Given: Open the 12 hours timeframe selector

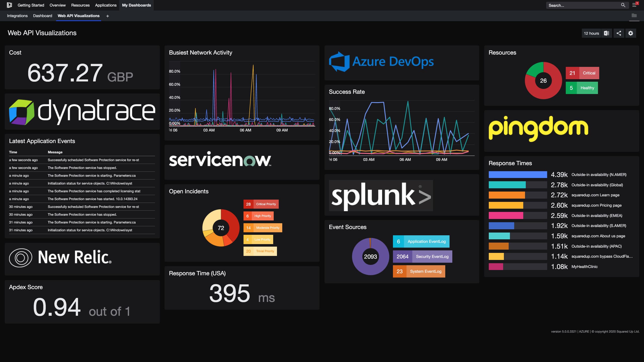Looking at the screenshot, I should pyautogui.click(x=591, y=33).
